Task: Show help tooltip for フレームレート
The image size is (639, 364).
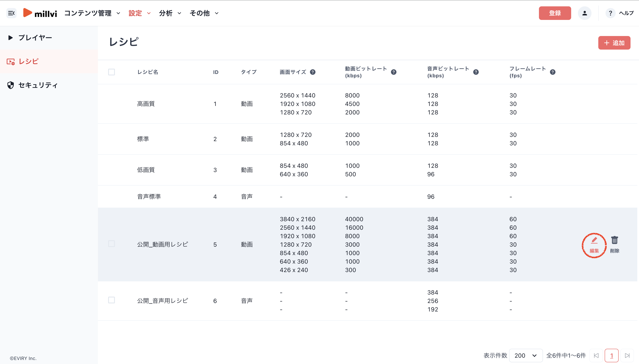Action: pyautogui.click(x=553, y=72)
